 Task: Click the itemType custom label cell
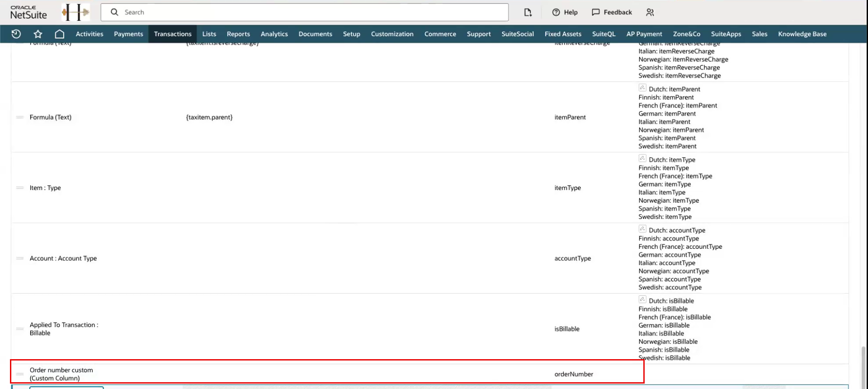(568, 188)
